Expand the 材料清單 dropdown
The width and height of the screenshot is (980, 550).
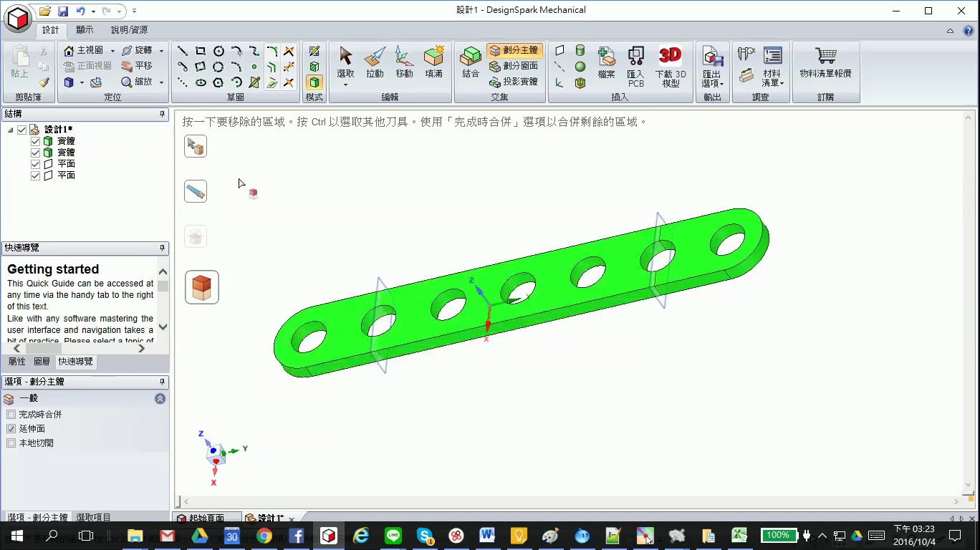tap(782, 84)
